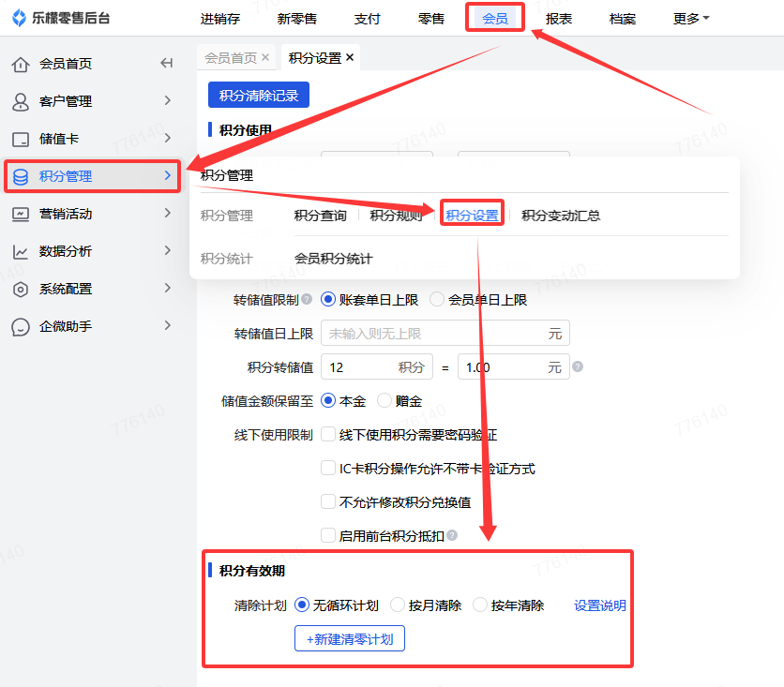Click help icon after 积分转储值 amount
The height and width of the screenshot is (687, 784).
[578, 366]
